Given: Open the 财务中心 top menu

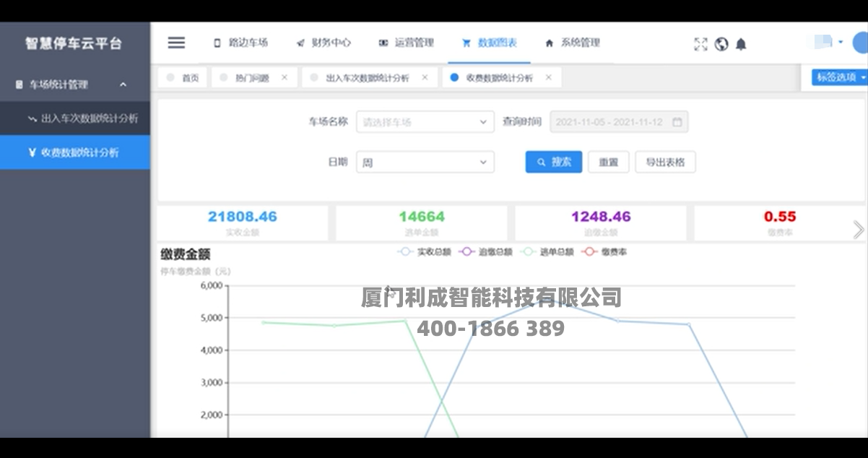Looking at the screenshot, I should (324, 43).
